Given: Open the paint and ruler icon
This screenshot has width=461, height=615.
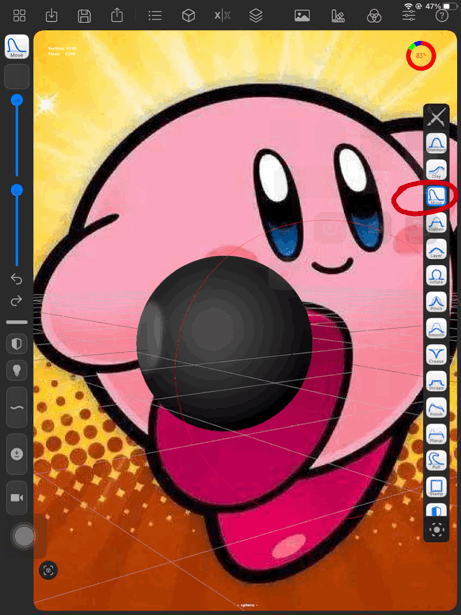Looking at the screenshot, I should pos(338,16).
